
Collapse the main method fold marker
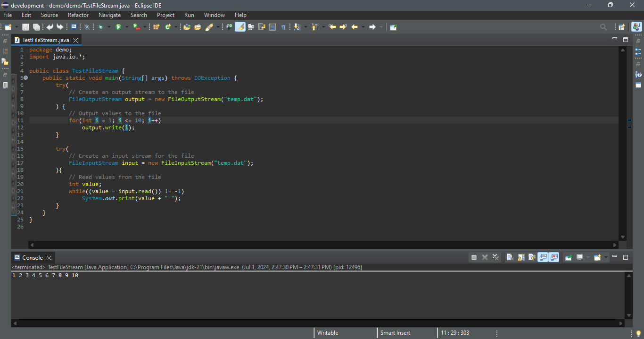(25, 78)
